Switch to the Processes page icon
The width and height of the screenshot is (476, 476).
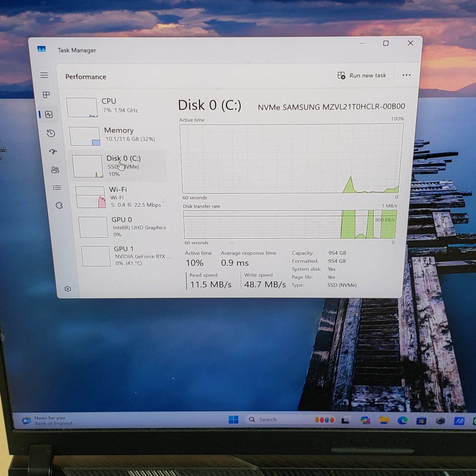coord(46,95)
